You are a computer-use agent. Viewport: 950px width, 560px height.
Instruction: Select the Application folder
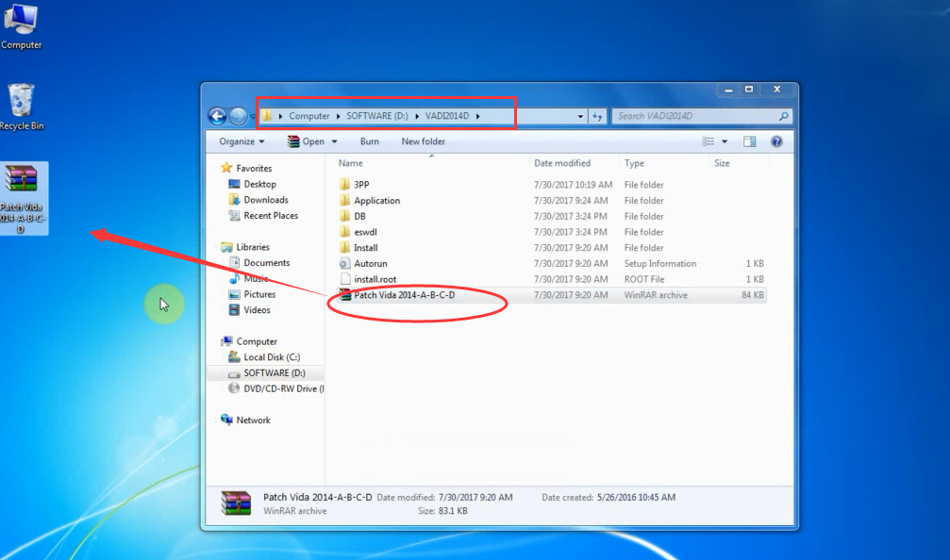[x=376, y=201]
